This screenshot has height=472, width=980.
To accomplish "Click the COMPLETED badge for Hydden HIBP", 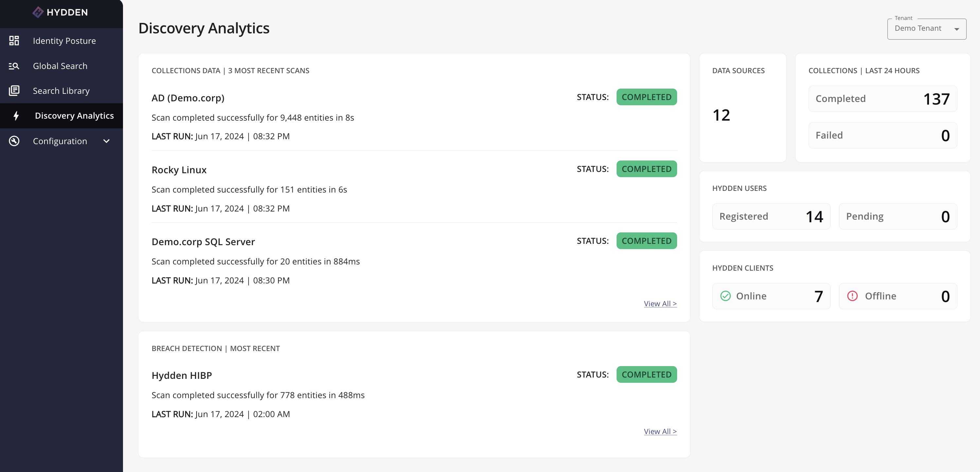I will coord(646,374).
